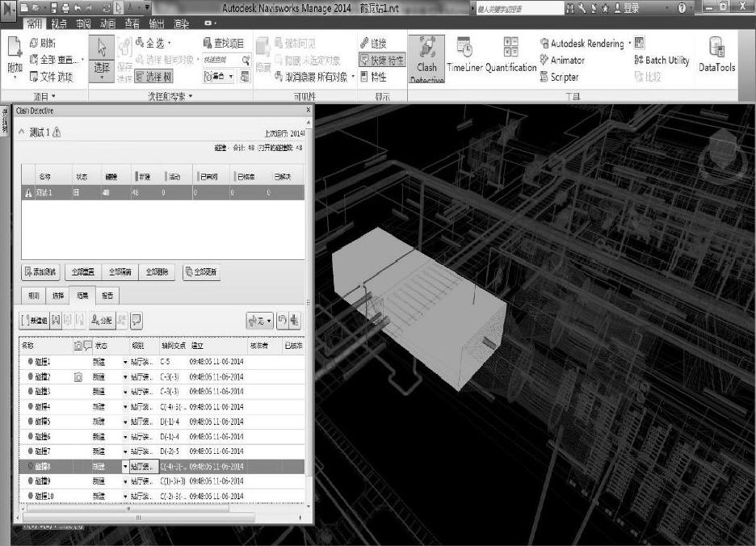The image size is (756, 546).
Task: Open status dropdown on the 碰撞1 row
Action: click(125, 362)
